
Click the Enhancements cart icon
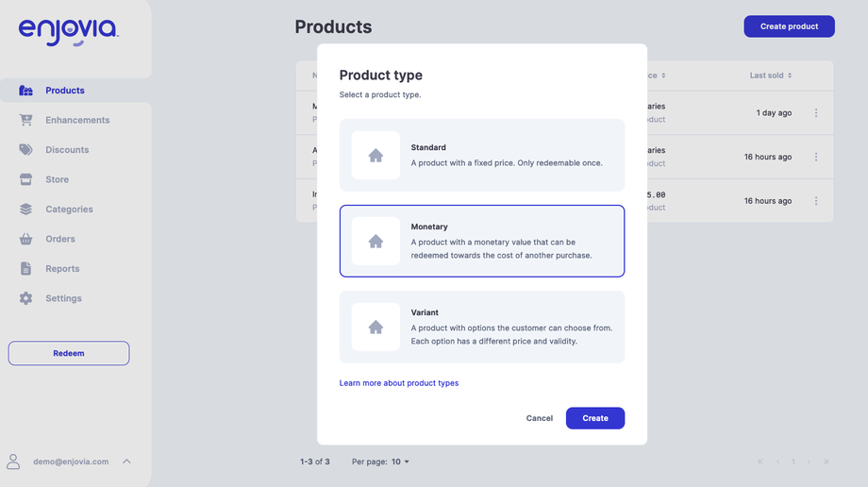click(x=26, y=120)
